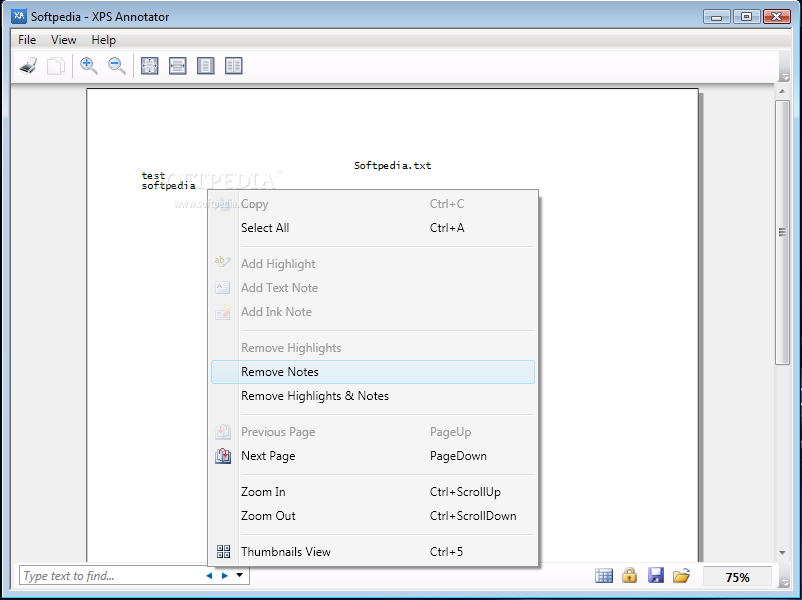Click the Add Text Note context menu entry

pos(373,287)
